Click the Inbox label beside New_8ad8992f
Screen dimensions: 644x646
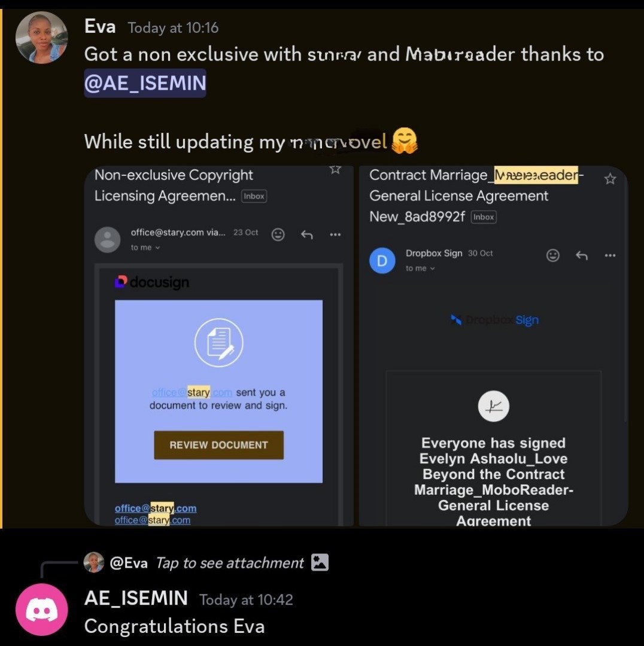pos(483,217)
